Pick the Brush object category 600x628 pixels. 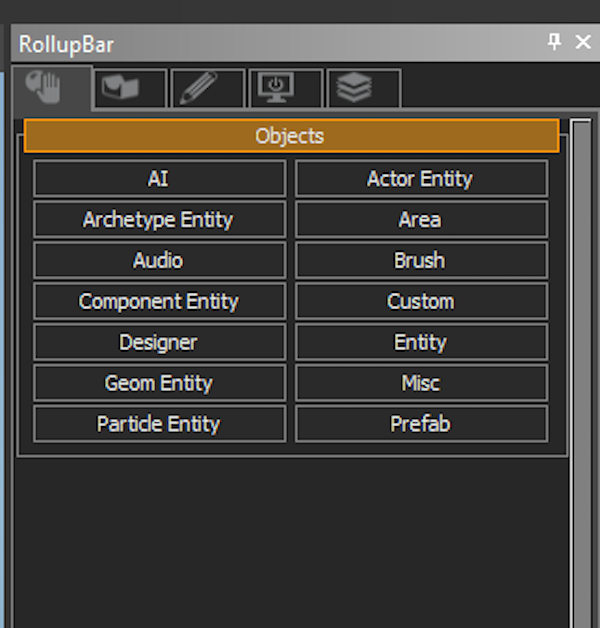pos(421,260)
